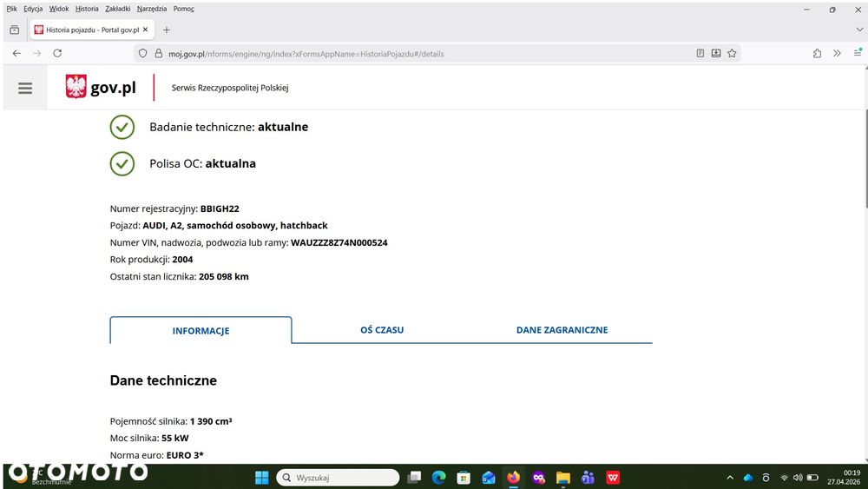The width and height of the screenshot is (868, 489).
Task: Open the Outlook mail taskbar icon
Action: click(488, 478)
